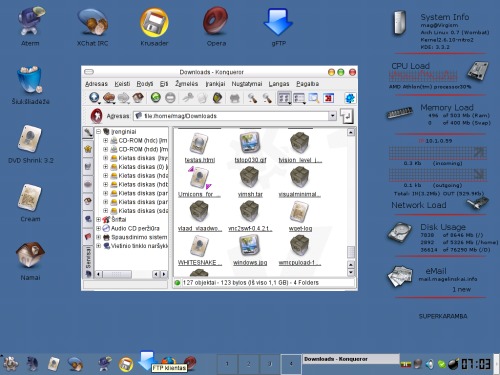Click the file view vertical scrollbar thumb
500x375 pixels.
pos(351,252)
